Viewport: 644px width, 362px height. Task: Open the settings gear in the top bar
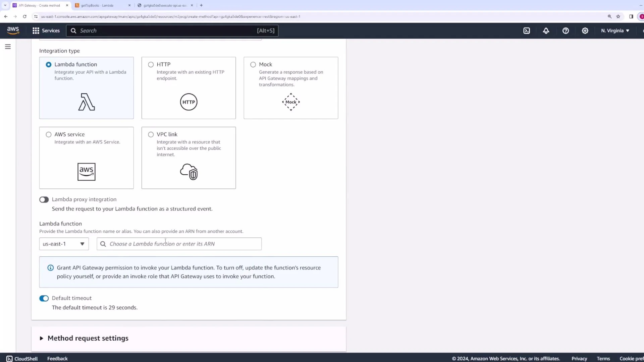click(585, 31)
